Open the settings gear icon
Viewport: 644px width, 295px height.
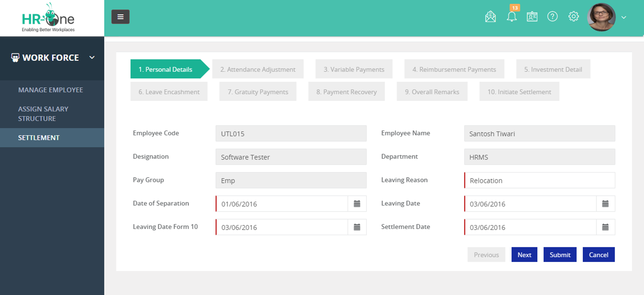click(573, 16)
